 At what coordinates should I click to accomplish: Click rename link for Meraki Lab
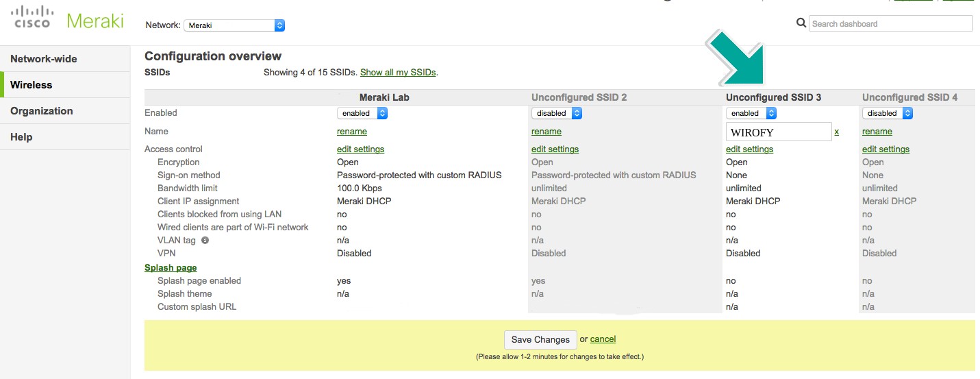click(352, 132)
